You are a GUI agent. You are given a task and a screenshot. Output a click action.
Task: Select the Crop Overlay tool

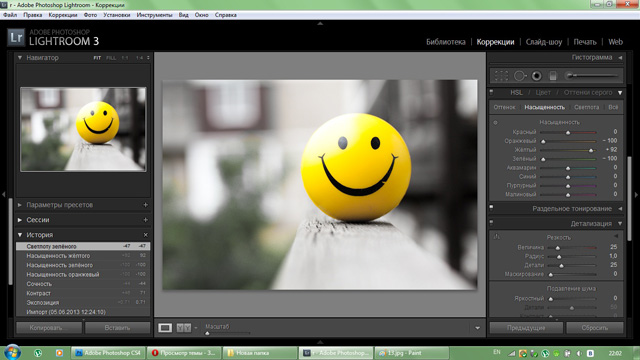(501, 76)
